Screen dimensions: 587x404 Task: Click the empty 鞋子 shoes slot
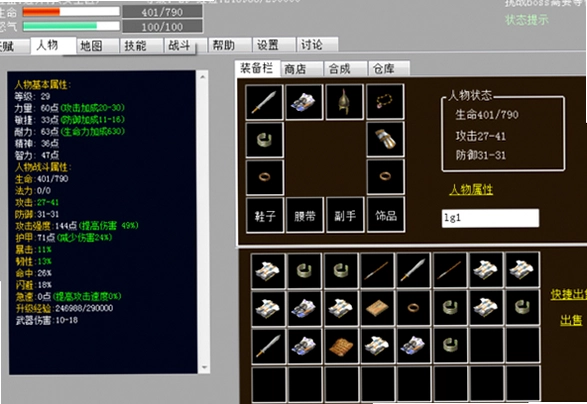(265, 215)
